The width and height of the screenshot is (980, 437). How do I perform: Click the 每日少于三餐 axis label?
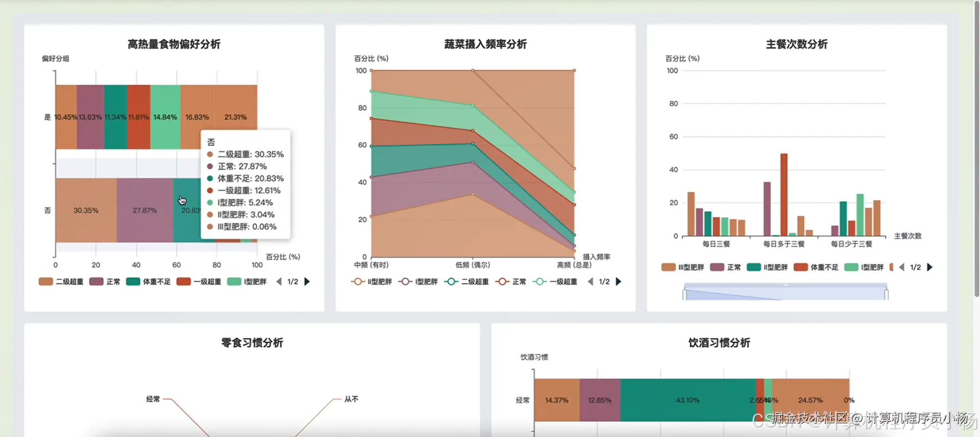pos(851,244)
